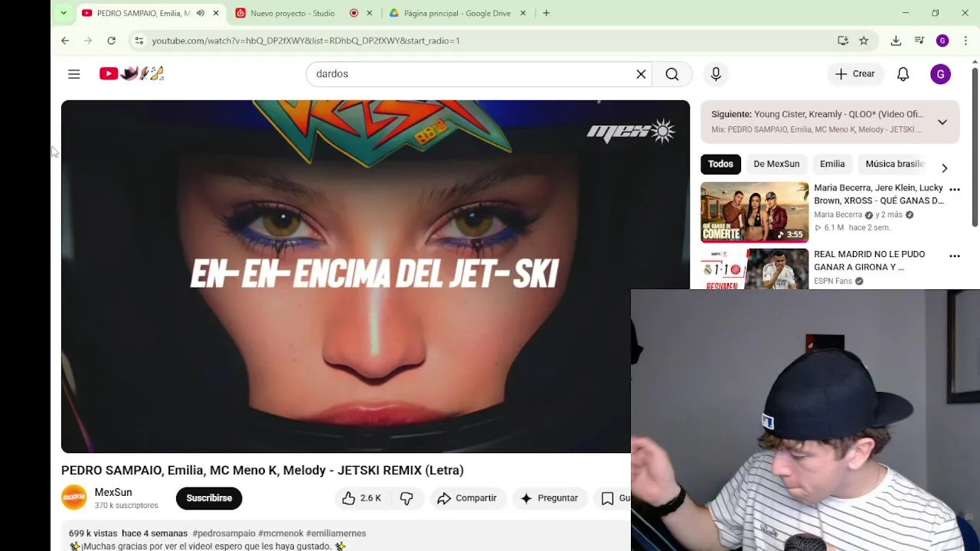The width and height of the screenshot is (980, 551).
Task: Go to YouTube home via logo
Action: [132, 73]
